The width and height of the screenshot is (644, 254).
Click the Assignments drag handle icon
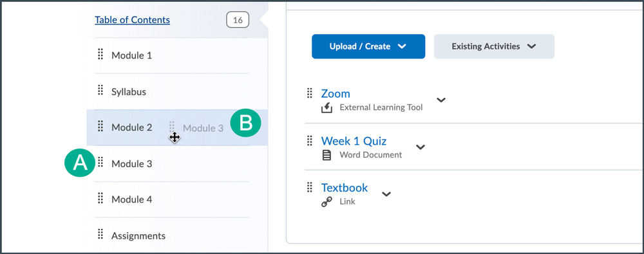tap(100, 235)
